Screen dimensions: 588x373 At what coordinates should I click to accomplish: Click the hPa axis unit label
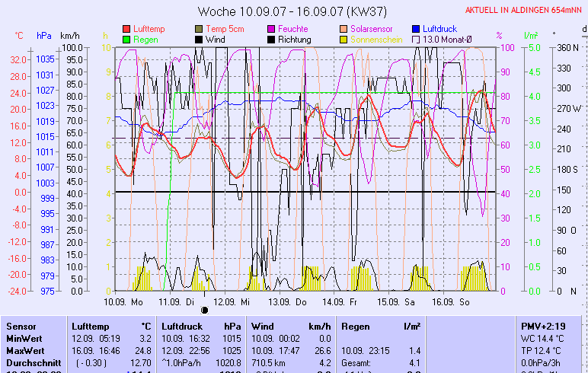tap(44, 36)
